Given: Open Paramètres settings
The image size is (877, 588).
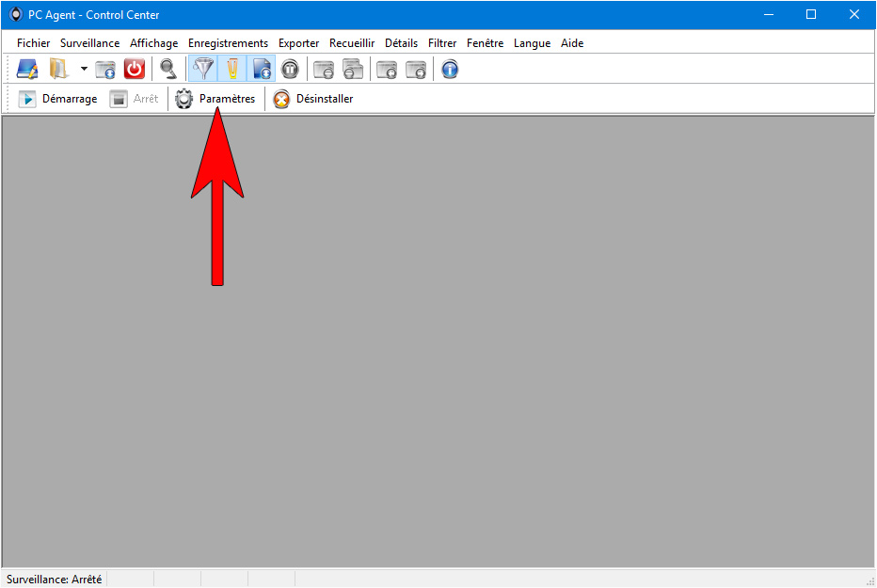Looking at the screenshot, I should [x=215, y=99].
